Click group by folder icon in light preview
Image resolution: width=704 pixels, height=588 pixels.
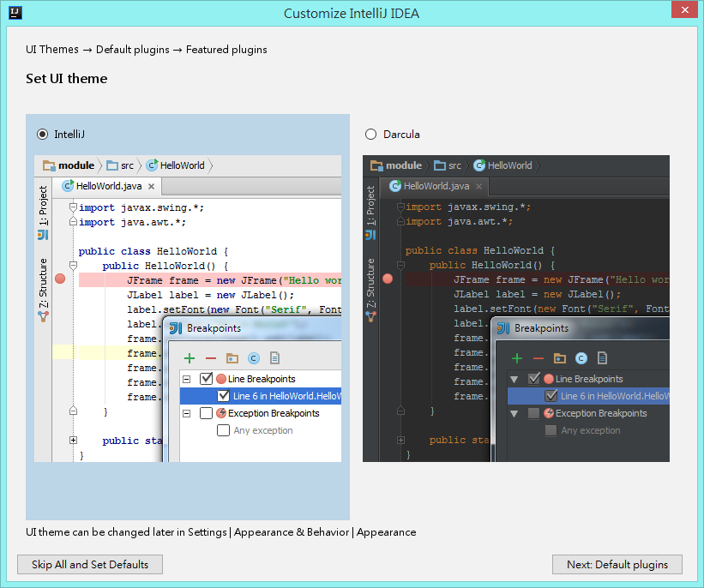point(232,358)
